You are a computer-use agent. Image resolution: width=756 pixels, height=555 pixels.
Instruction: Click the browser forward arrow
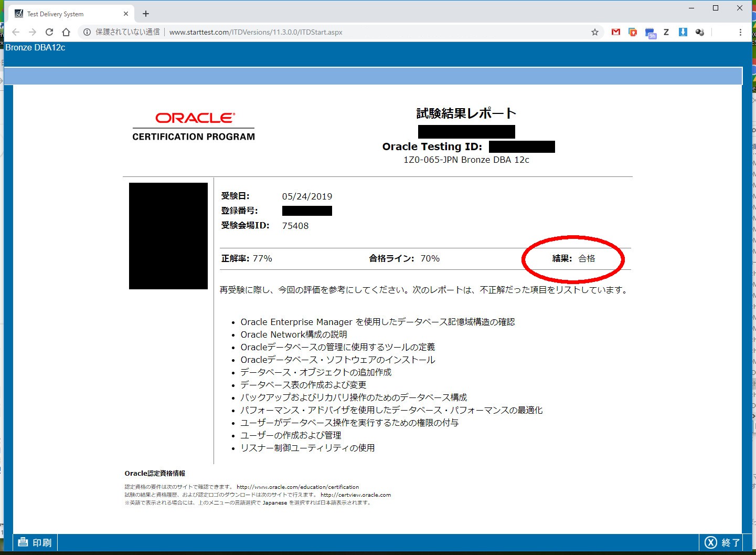point(33,32)
